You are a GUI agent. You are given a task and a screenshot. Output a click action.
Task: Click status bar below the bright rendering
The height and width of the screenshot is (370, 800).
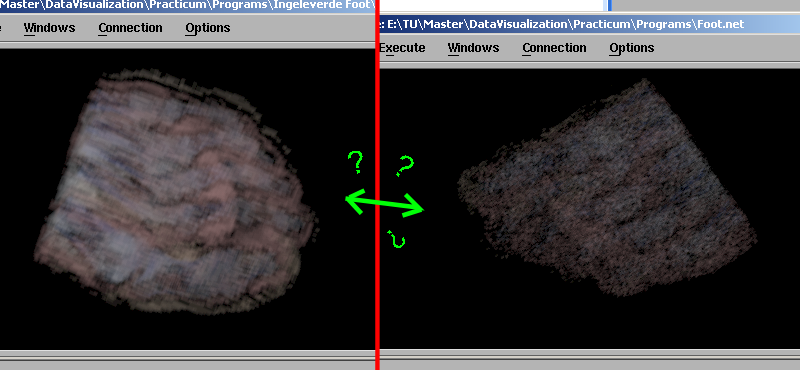187,359
